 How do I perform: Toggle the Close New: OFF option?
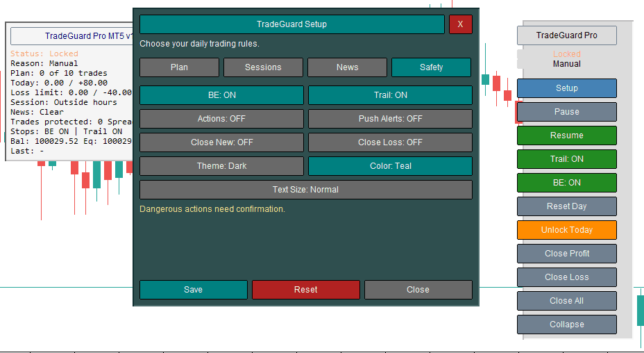[222, 142]
